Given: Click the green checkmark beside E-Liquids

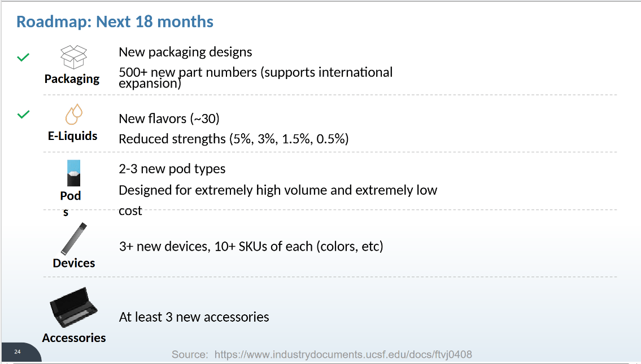Looking at the screenshot, I should click(x=23, y=115).
